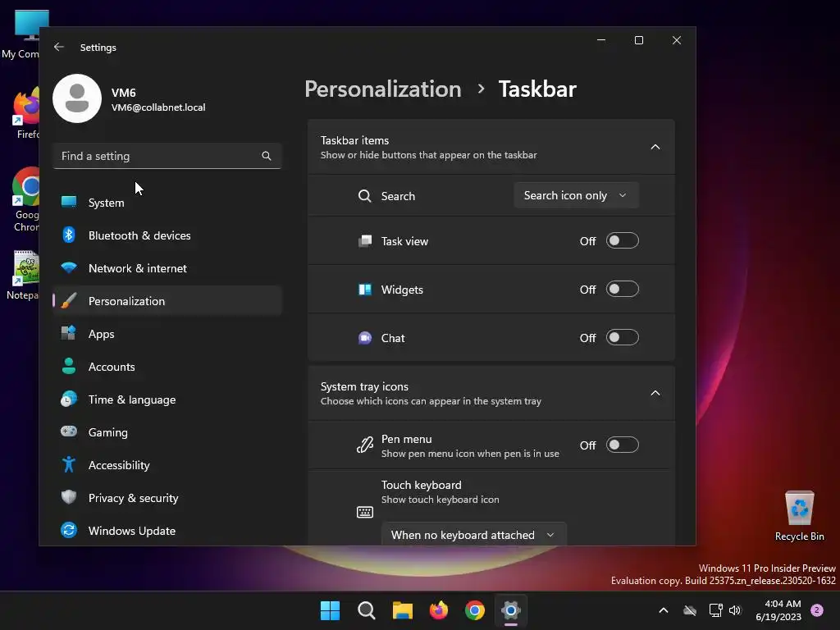
Task: Click the Pen menu row icon
Action: coord(364,445)
